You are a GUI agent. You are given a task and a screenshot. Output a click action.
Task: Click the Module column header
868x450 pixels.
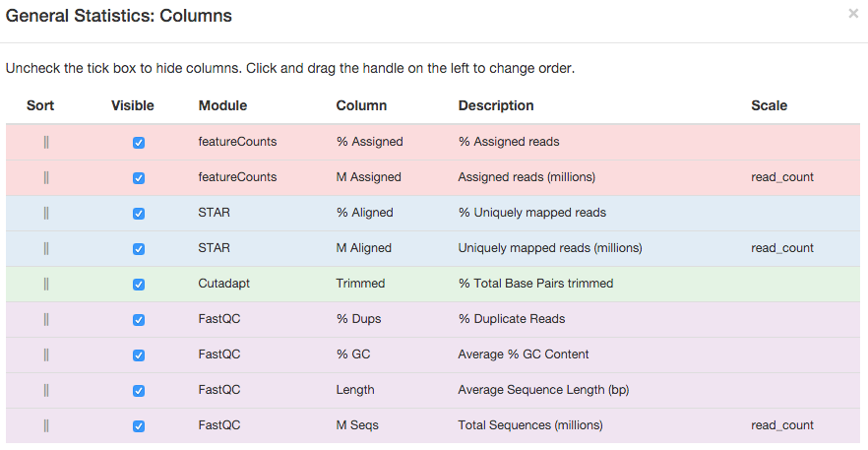[x=222, y=105]
